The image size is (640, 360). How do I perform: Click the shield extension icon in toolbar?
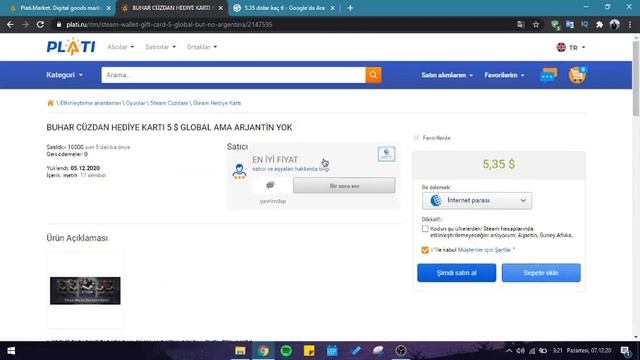(x=555, y=25)
